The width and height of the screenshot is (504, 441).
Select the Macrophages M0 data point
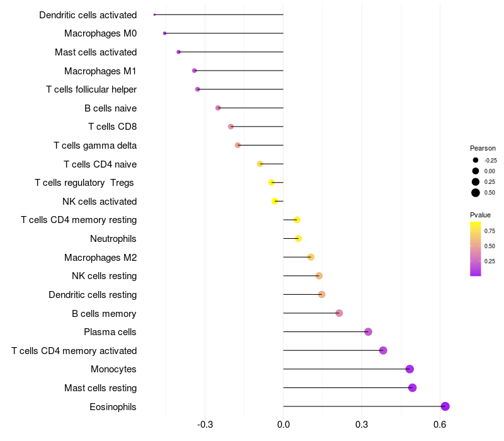click(x=164, y=33)
